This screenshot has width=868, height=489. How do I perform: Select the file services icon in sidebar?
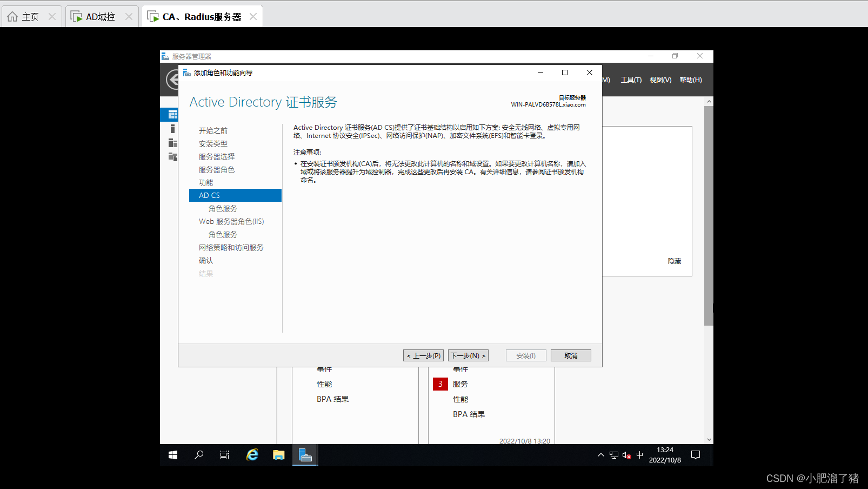pyautogui.click(x=172, y=157)
